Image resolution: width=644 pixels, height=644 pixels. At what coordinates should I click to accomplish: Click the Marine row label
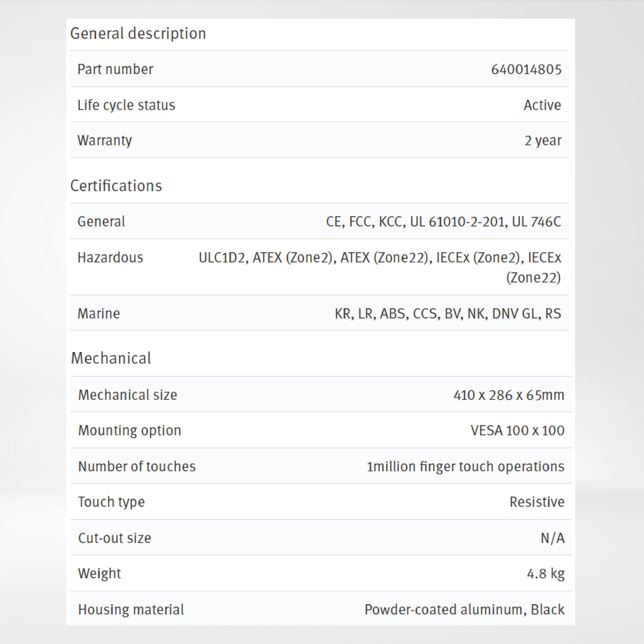point(98,313)
